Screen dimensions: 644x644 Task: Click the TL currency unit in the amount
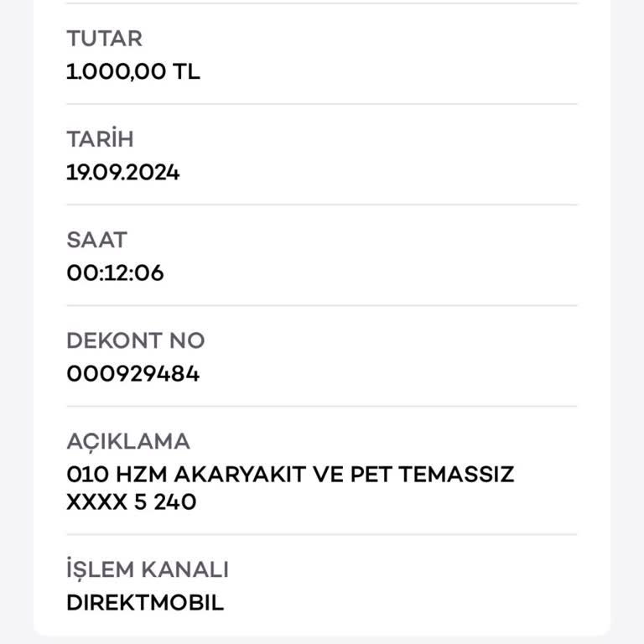186,72
